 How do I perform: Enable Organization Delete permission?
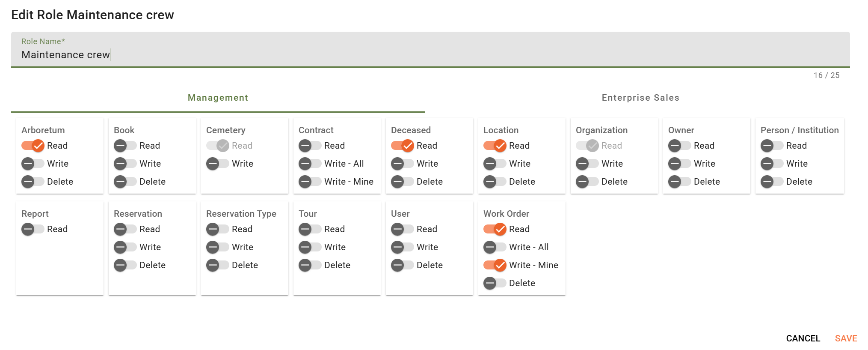coord(587,182)
